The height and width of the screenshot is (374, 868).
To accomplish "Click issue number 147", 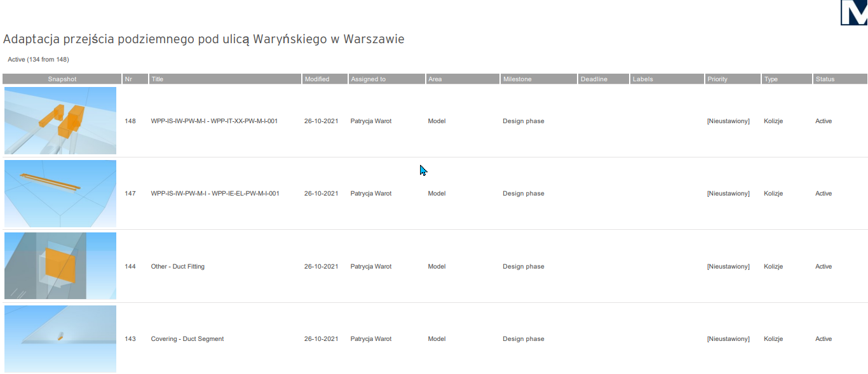I will (130, 194).
